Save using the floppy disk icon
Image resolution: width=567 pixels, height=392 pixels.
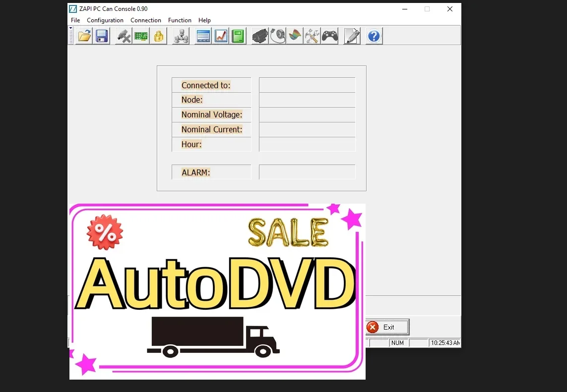click(x=102, y=36)
